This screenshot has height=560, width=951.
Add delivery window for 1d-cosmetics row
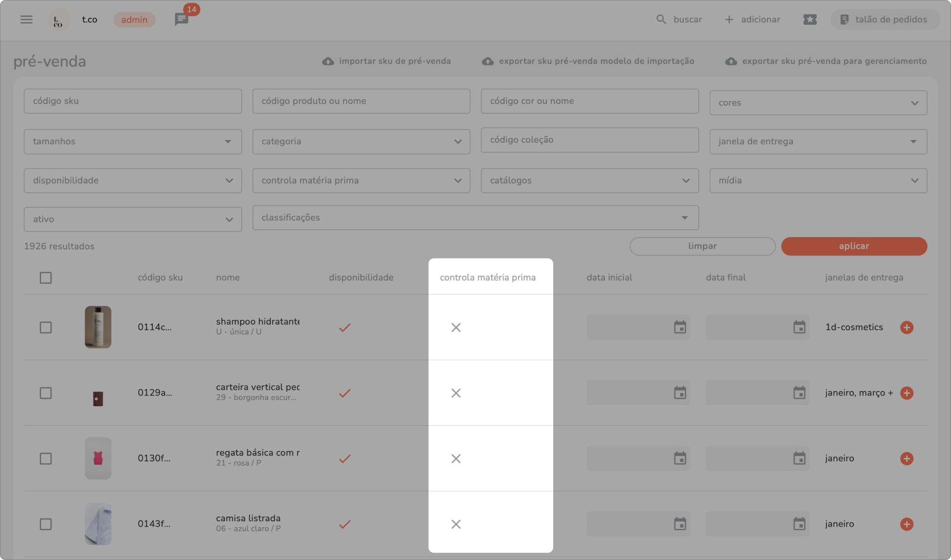[x=906, y=327]
